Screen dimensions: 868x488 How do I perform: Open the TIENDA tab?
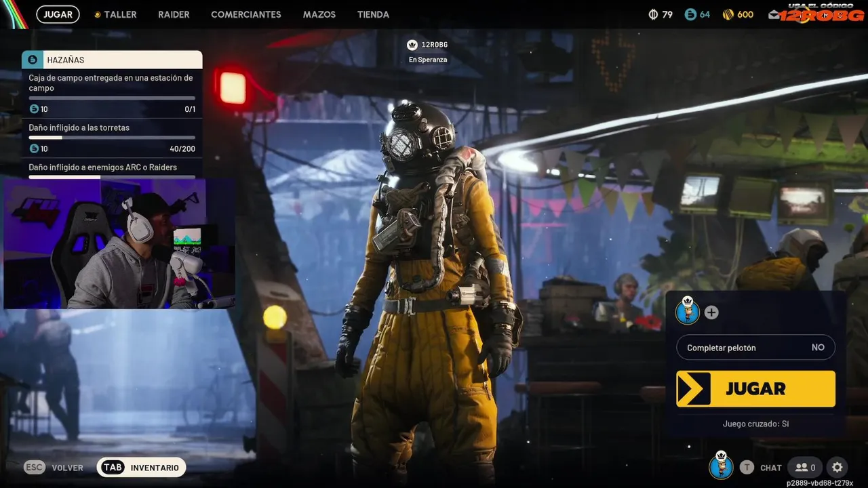click(373, 14)
